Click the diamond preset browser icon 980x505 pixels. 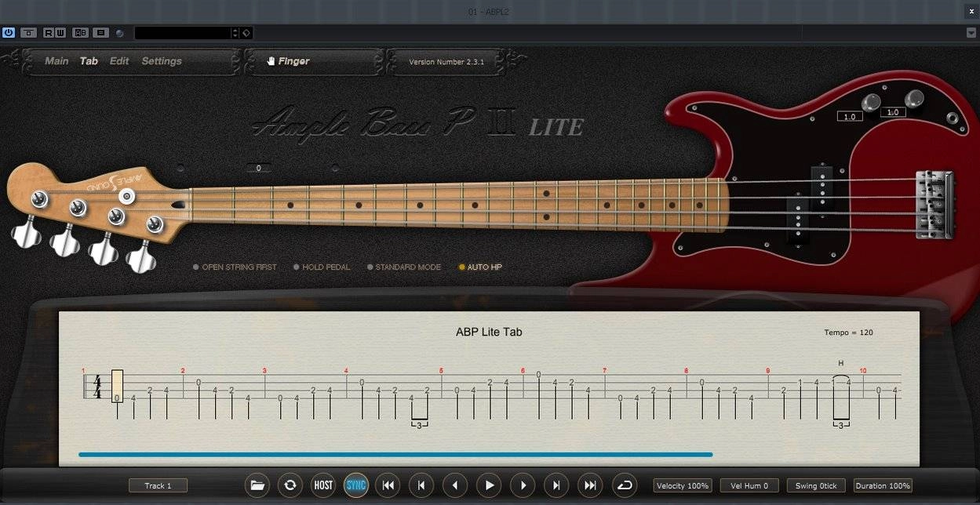[246, 33]
